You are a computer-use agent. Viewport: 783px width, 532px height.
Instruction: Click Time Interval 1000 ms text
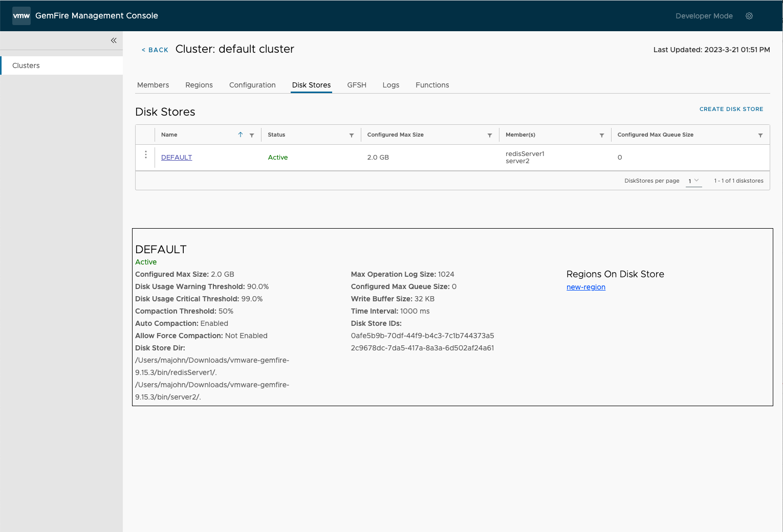tap(390, 311)
